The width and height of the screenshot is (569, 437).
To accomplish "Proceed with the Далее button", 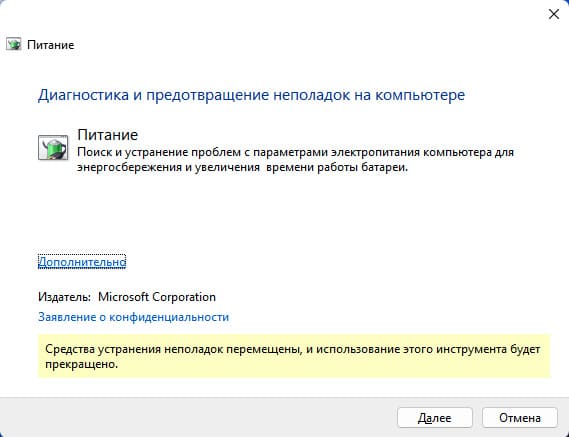I will (435, 418).
